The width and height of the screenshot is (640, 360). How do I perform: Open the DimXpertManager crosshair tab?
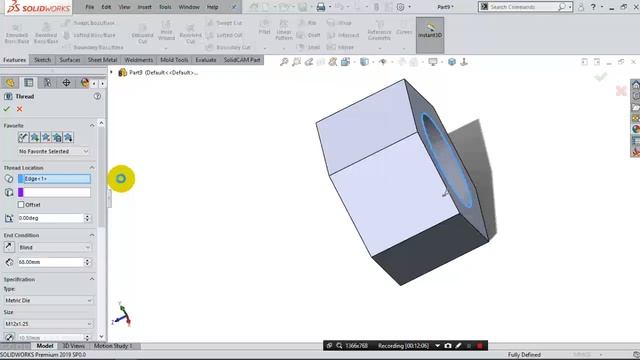pyautogui.click(x=66, y=83)
